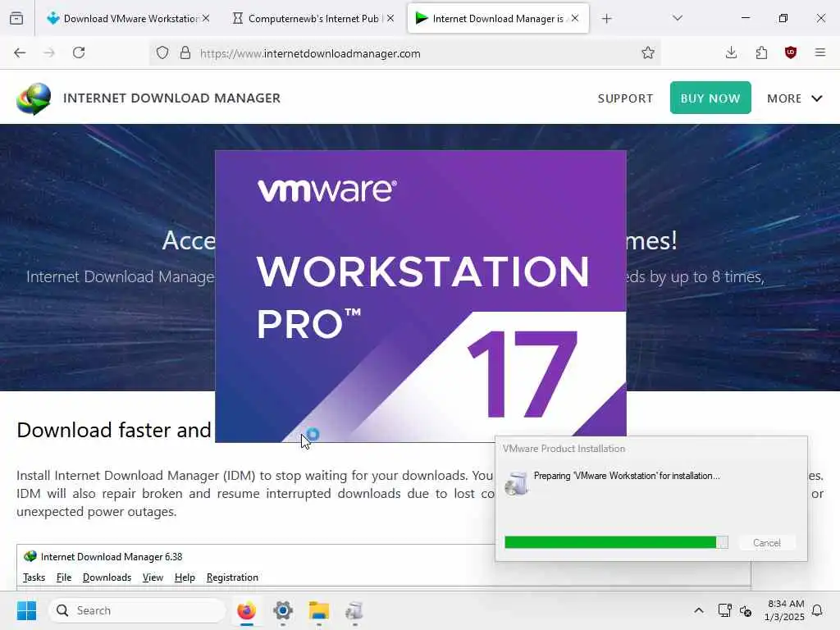Click the taskbar Search box
Image resolution: width=840 pixels, height=630 pixels.
tap(137, 610)
